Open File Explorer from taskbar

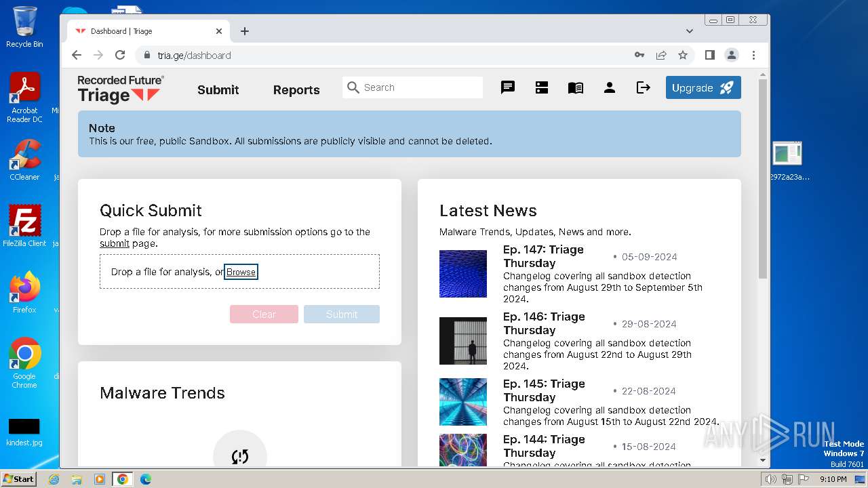(77, 479)
